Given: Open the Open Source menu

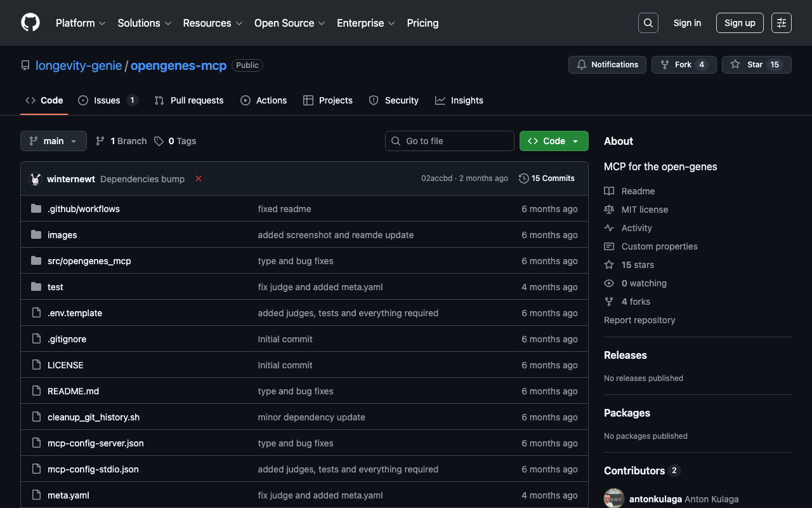Looking at the screenshot, I should click(289, 23).
